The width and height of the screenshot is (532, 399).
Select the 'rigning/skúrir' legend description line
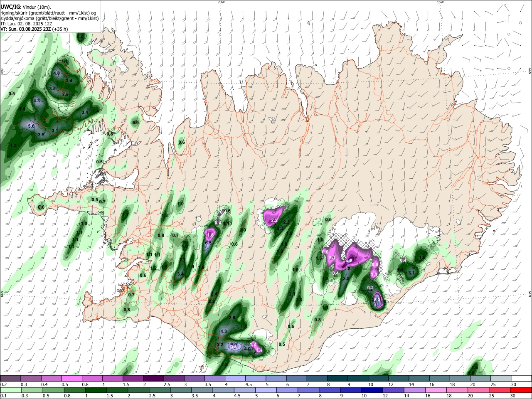pyautogui.click(x=48, y=12)
